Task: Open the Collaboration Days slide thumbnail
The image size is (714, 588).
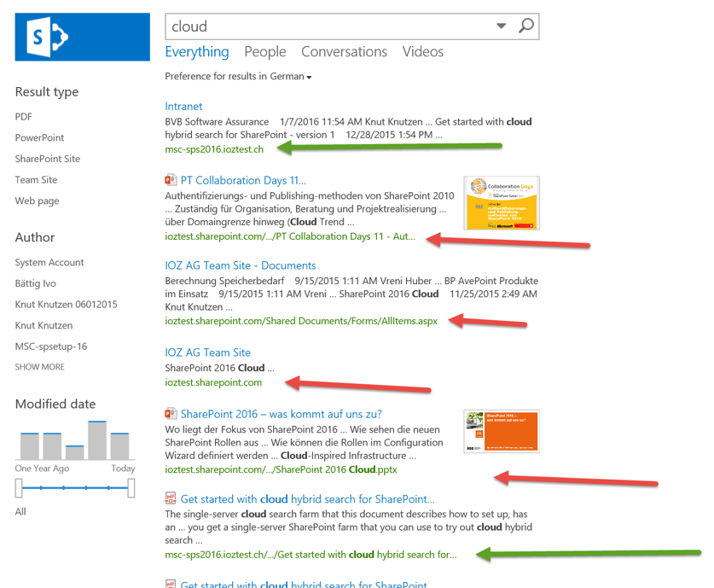Action: point(502,203)
